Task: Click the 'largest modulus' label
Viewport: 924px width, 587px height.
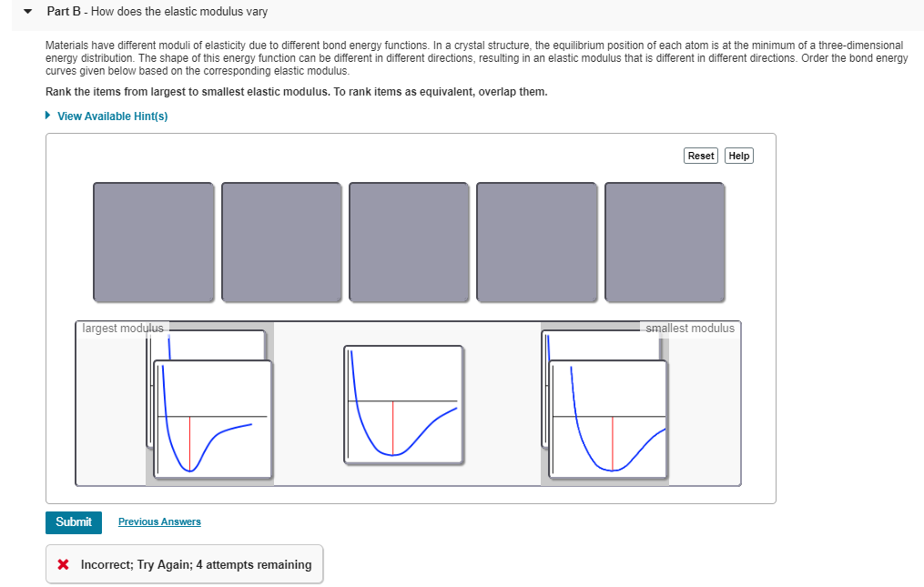Action: (x=121, y=329)
